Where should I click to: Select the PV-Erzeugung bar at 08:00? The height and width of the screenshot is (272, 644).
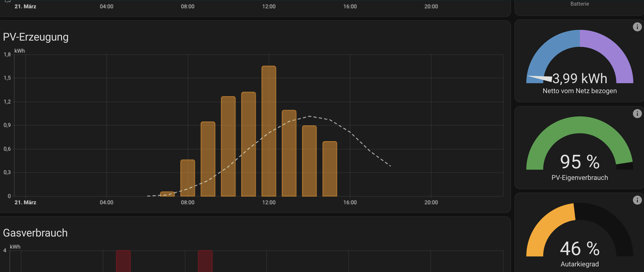(188, 178)
